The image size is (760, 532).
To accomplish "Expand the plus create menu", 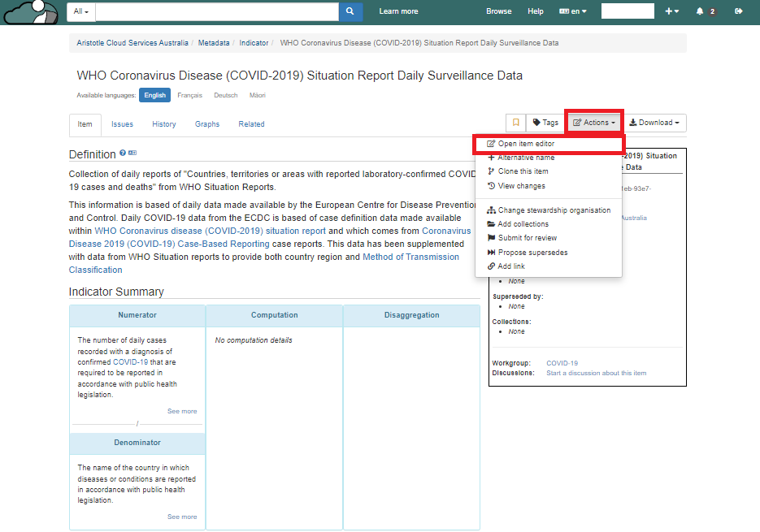I will (x=671, y=11).
